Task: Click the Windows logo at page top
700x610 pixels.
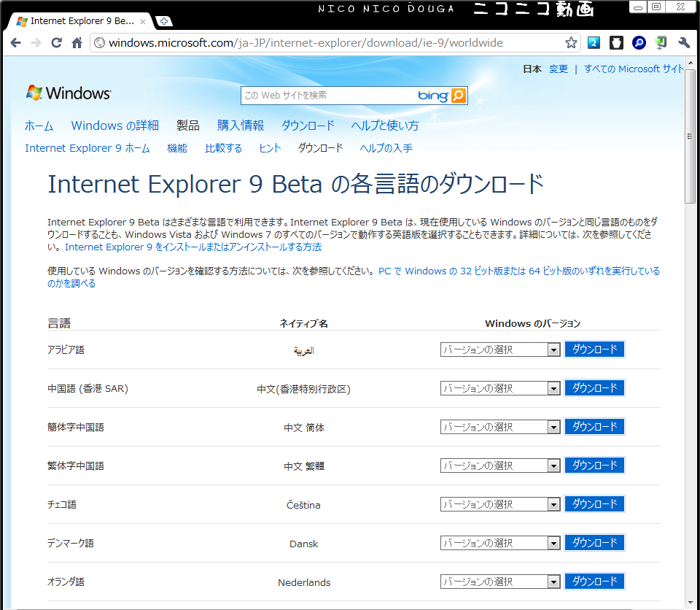Action: click(x=69, y=93)
